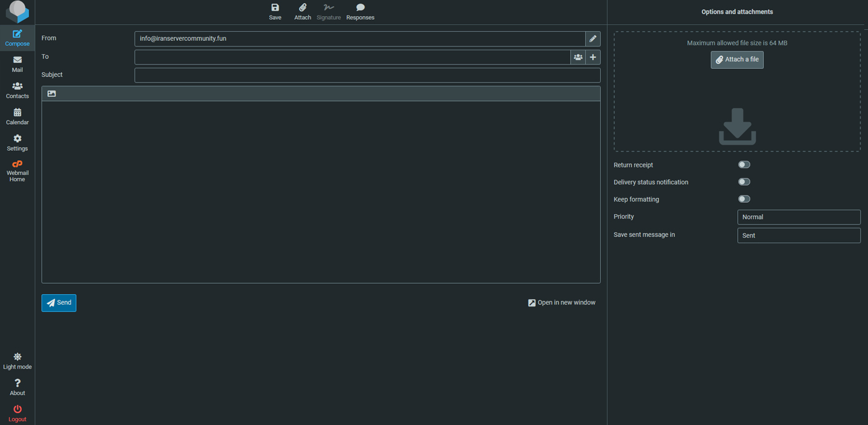Click the Attach paperclip icon in toolbar
This screenshot has height=425, width=868.
click(x=303, y=11)
